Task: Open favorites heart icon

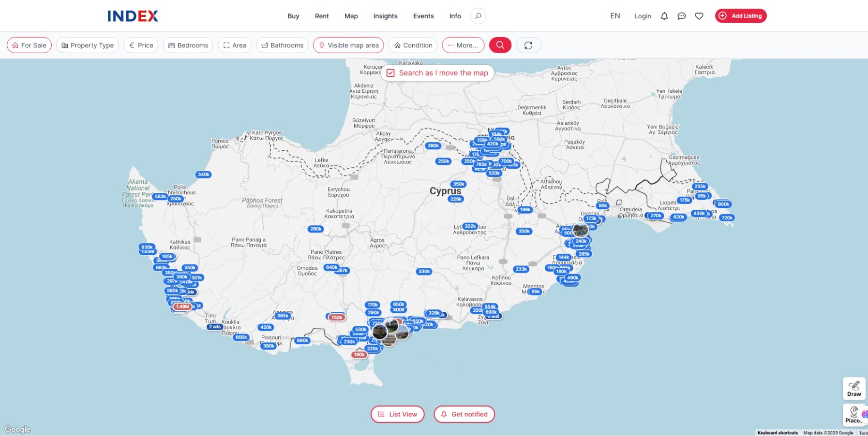Action: pyautogui.click(x=699, y=16)
